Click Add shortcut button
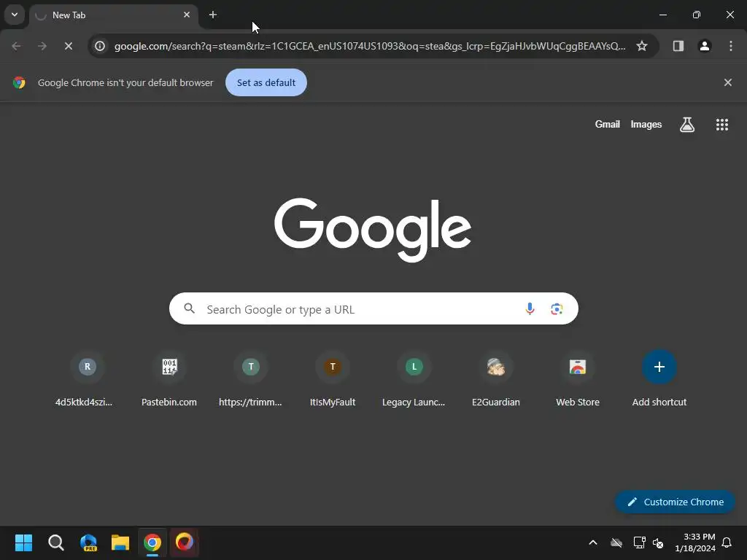Image resolution: width=747 pixels, height=560 pixels. click(659, 379)
